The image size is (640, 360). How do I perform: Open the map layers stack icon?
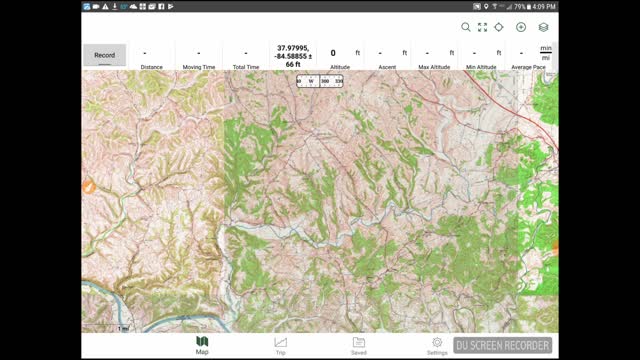click(543, 27)
